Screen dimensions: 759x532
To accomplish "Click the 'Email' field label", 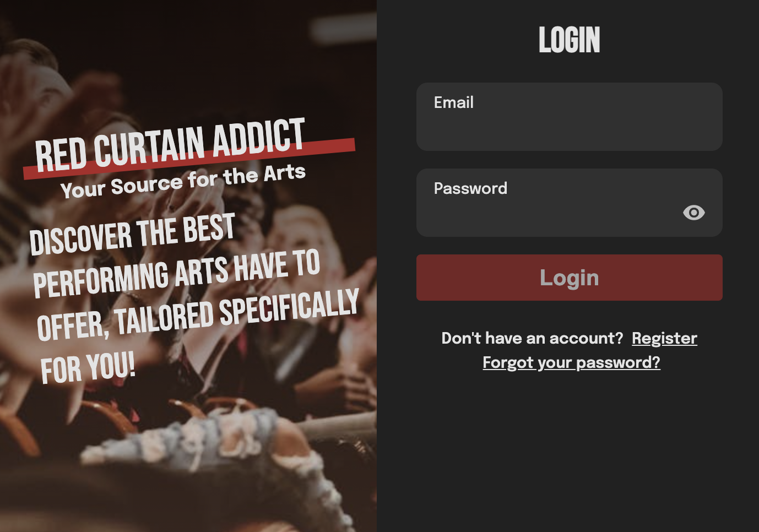I will tap(453, 102).
